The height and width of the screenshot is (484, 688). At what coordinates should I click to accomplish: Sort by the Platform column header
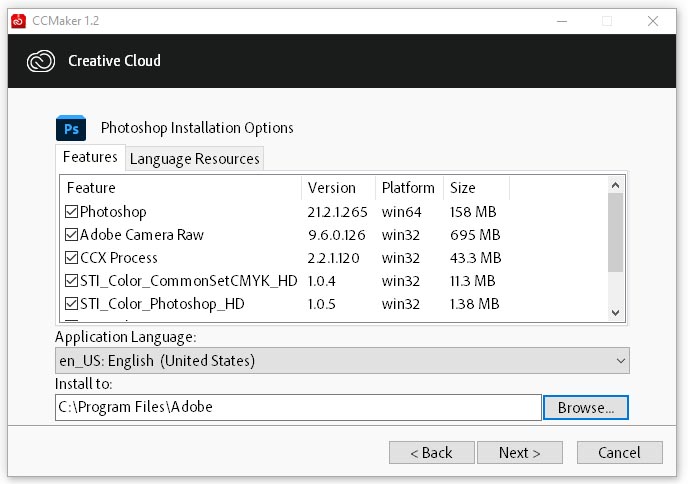click(x=409, y=188)
